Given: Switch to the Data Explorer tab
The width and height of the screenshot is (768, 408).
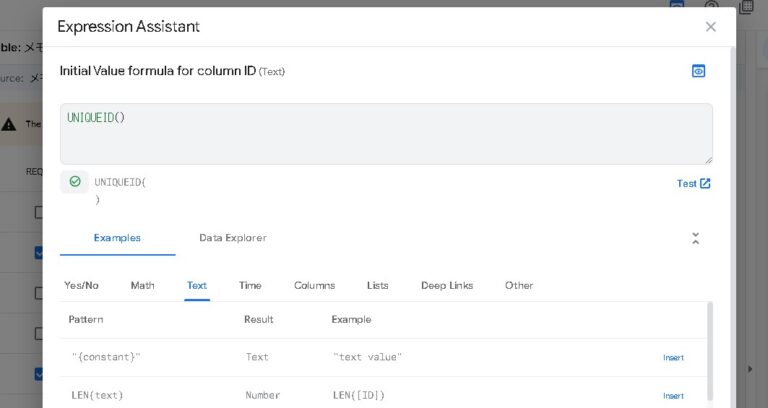Looking at the screenshot, I should click(232, 238).
